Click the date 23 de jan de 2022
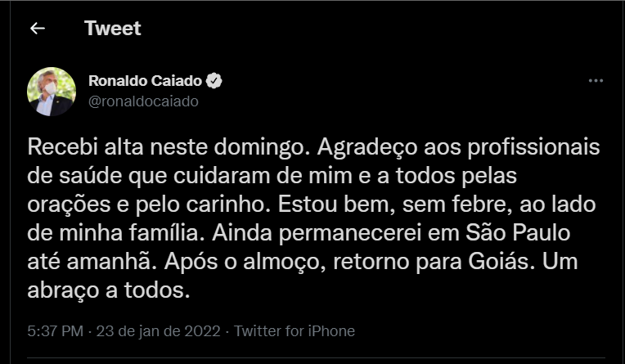This screenshot has width=625, height=364. coord(160,331)
